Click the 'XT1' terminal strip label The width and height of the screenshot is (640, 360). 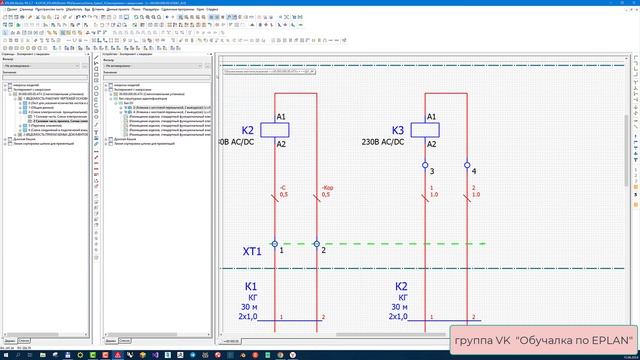tap(252, 251)
